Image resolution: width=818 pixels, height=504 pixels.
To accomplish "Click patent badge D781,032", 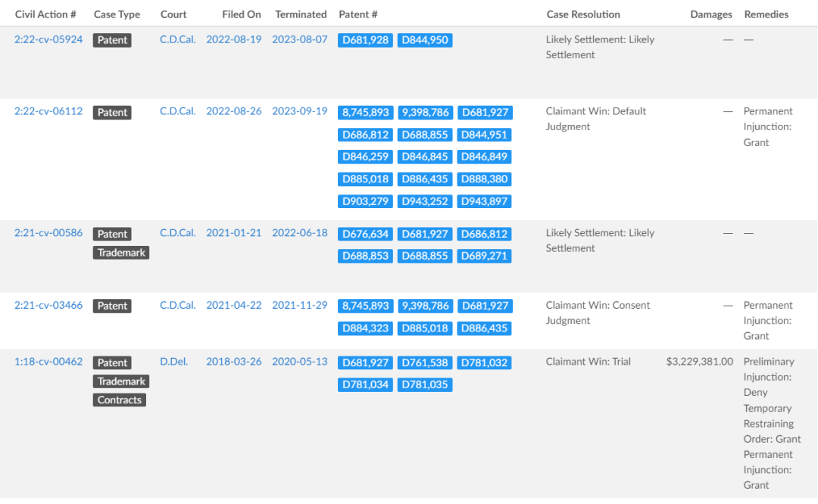I will click(484, 362).
